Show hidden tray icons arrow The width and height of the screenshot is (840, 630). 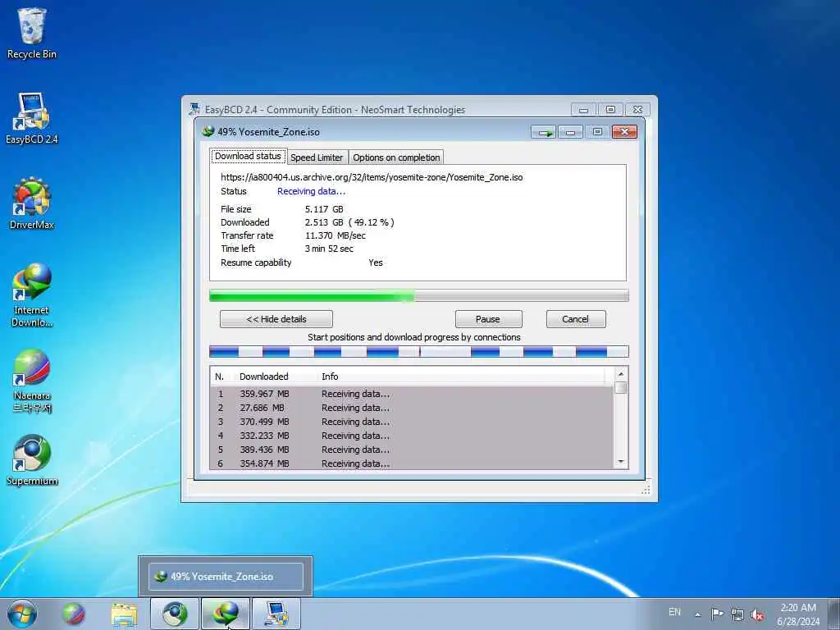point(697,614)
